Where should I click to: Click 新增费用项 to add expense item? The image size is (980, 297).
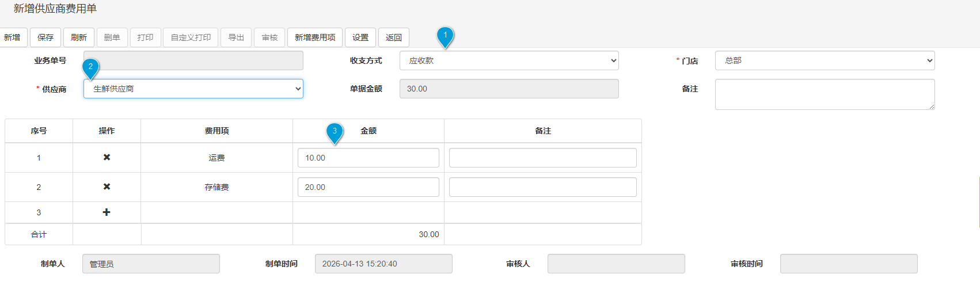315,37
